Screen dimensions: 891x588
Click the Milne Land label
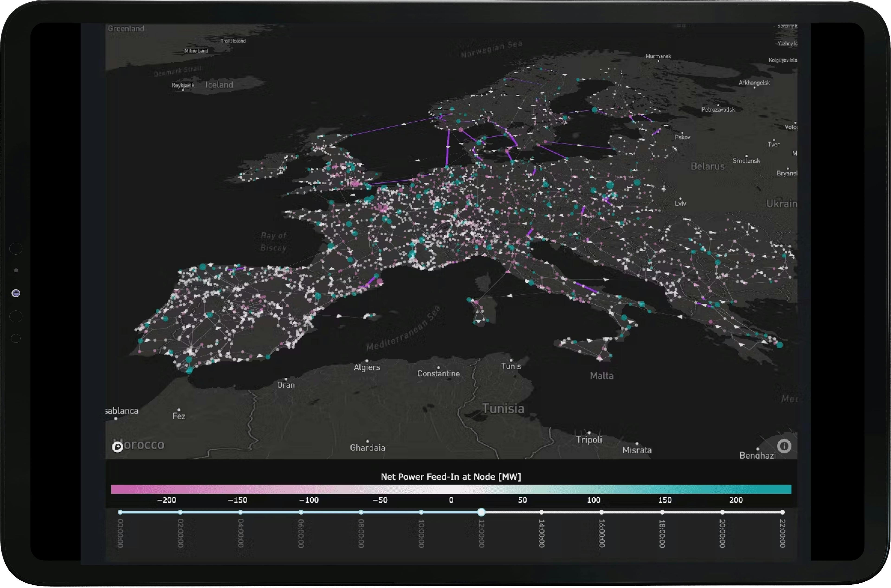(x=196, y=51)
